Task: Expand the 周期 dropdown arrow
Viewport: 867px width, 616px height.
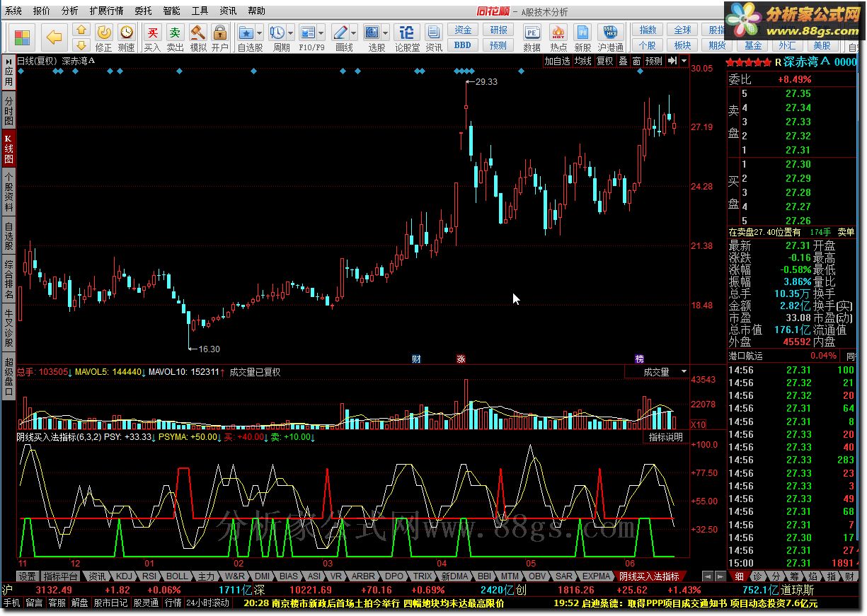Action: [x=291, y=33]
